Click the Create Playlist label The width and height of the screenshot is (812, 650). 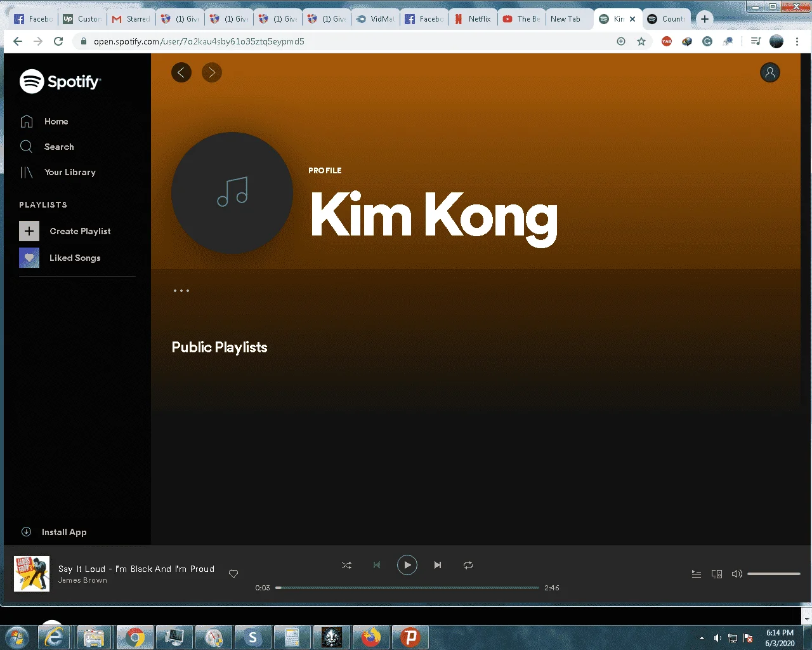pyautogui.click(x=80, y=231)
